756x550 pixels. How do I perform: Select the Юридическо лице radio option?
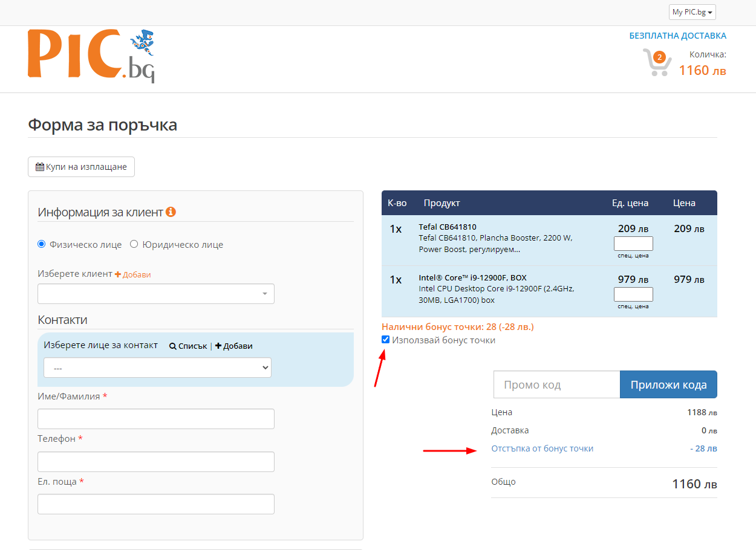[x=134, y=245]
